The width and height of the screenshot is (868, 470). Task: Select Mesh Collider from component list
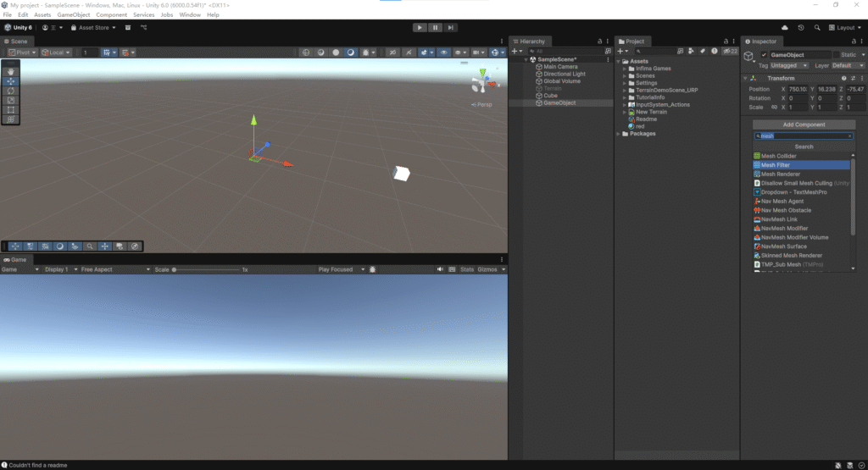point(801,156)
